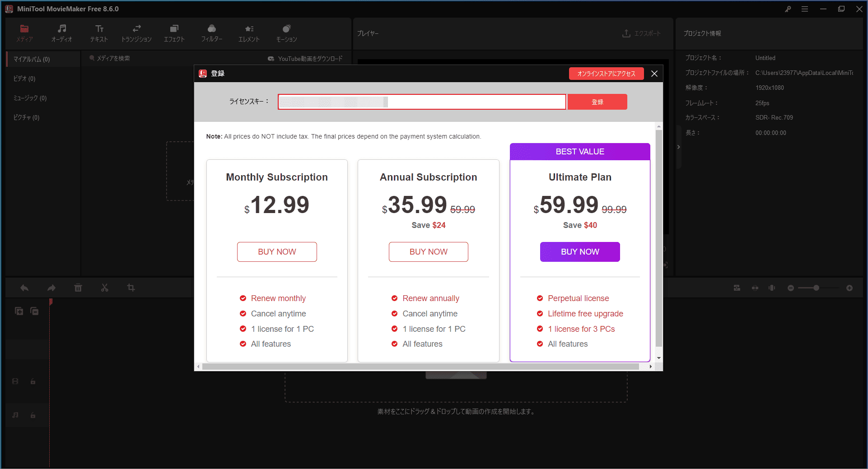Click the remove track icon
This screenshot has width=868, height=469.
coord(34,311)
